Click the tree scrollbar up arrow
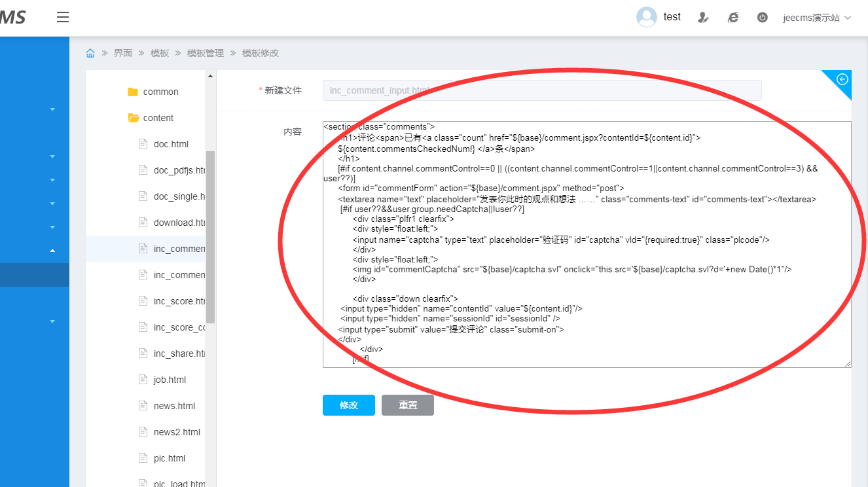Viewport: 868px width, 487px height. coord(211,76)
